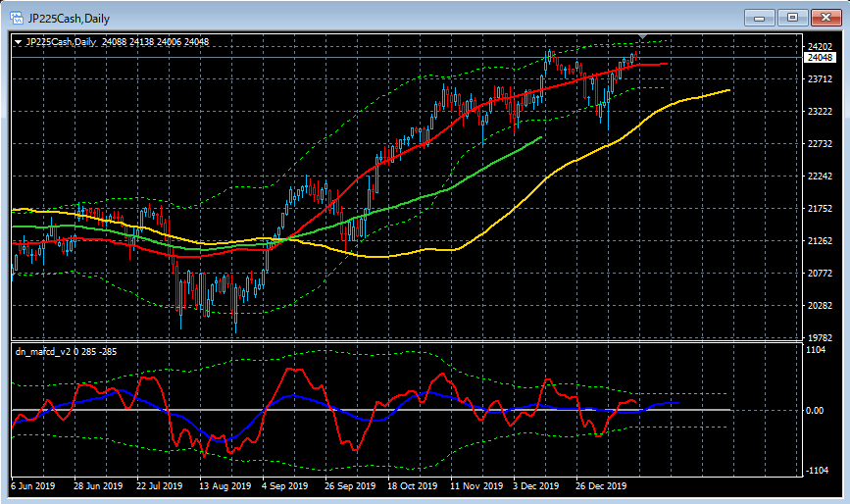
Task: Click price scale value 23712
Action: click(x=820, y=79)
